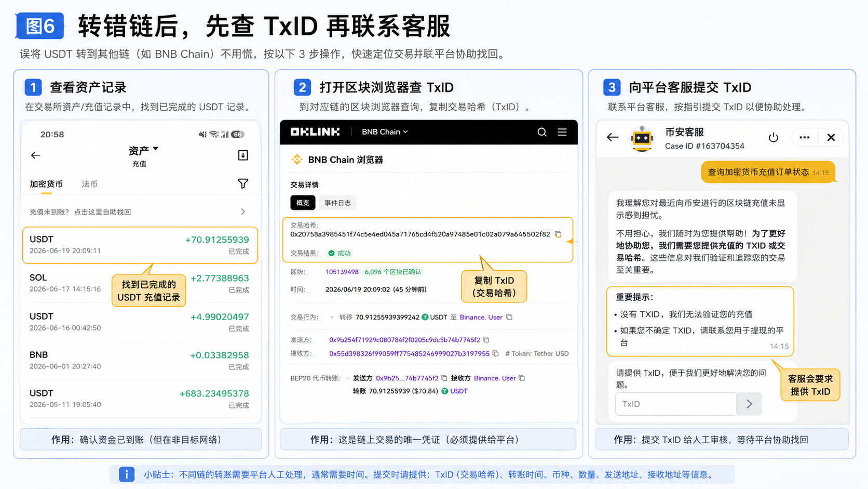Copy the receiver address via its icon
Screen dimensions: 868x489
pyautogui.click(x=495, y=353)
